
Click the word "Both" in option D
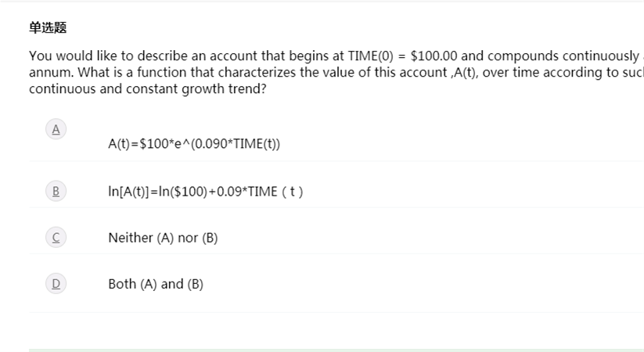pos(122,284)
